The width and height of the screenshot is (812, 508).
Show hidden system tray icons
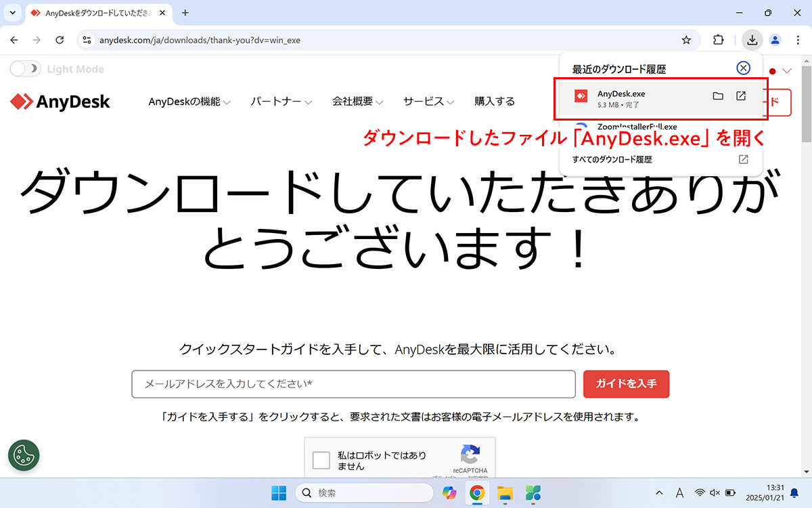(x=660, y=492)
